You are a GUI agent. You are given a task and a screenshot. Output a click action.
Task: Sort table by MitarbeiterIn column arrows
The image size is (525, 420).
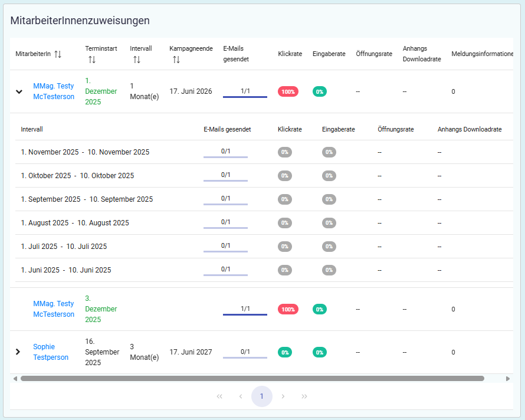pyautogui.click(x=58, y=54)
